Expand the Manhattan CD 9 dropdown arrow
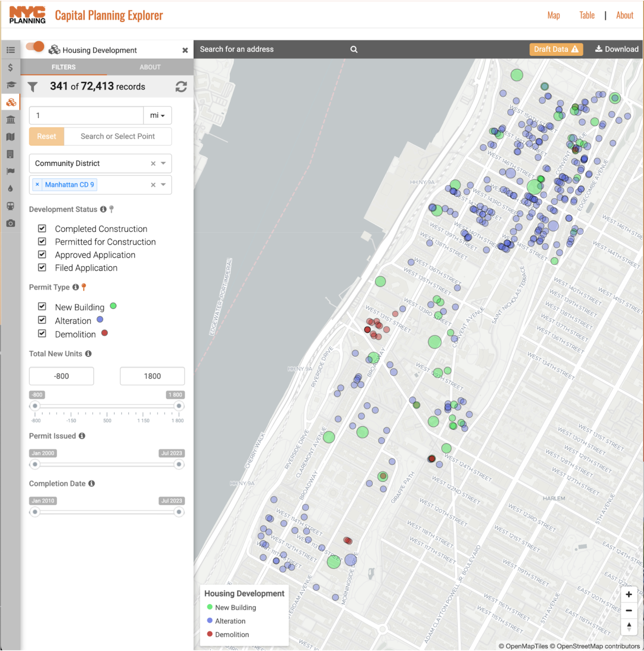 point(163,184)
